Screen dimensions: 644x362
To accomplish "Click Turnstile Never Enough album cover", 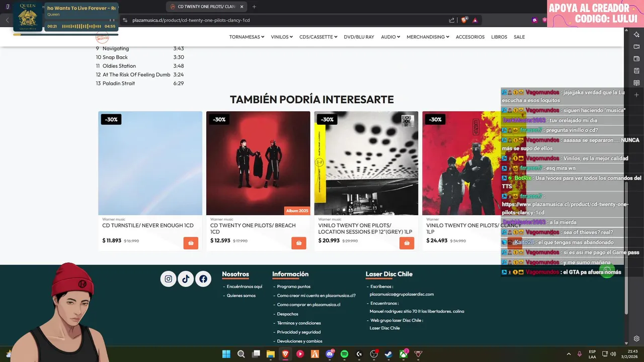I will coord(150,163).
